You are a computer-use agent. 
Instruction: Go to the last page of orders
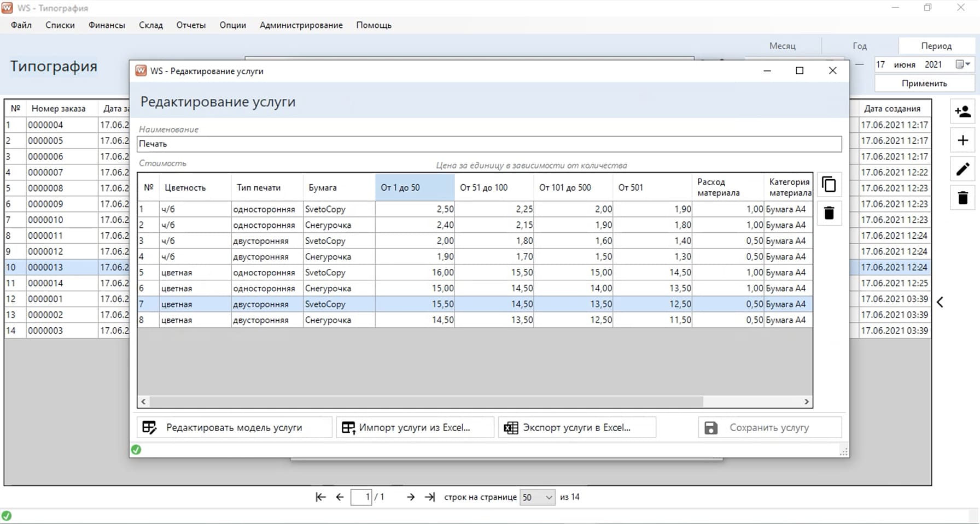click(x=430, y=497)
